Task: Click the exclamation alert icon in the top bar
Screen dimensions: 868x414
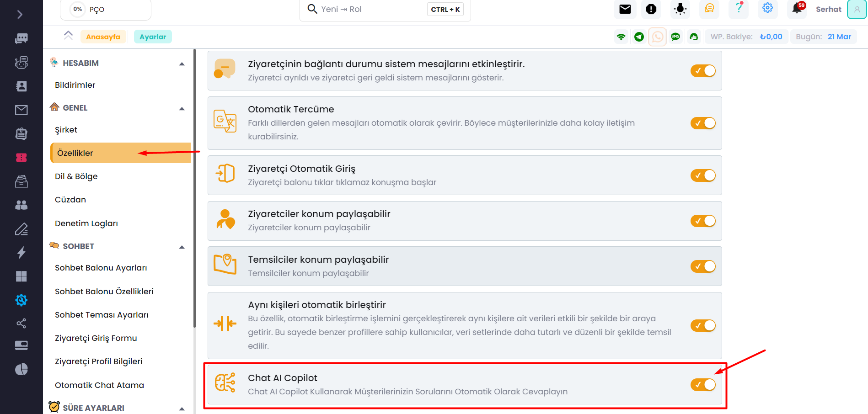Action: (651, 9)
